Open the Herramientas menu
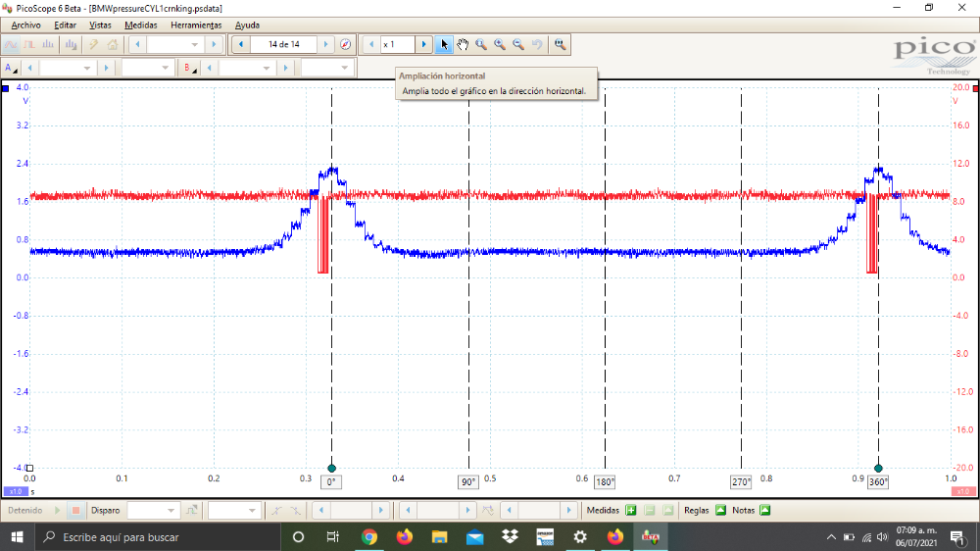 [196, 25]
